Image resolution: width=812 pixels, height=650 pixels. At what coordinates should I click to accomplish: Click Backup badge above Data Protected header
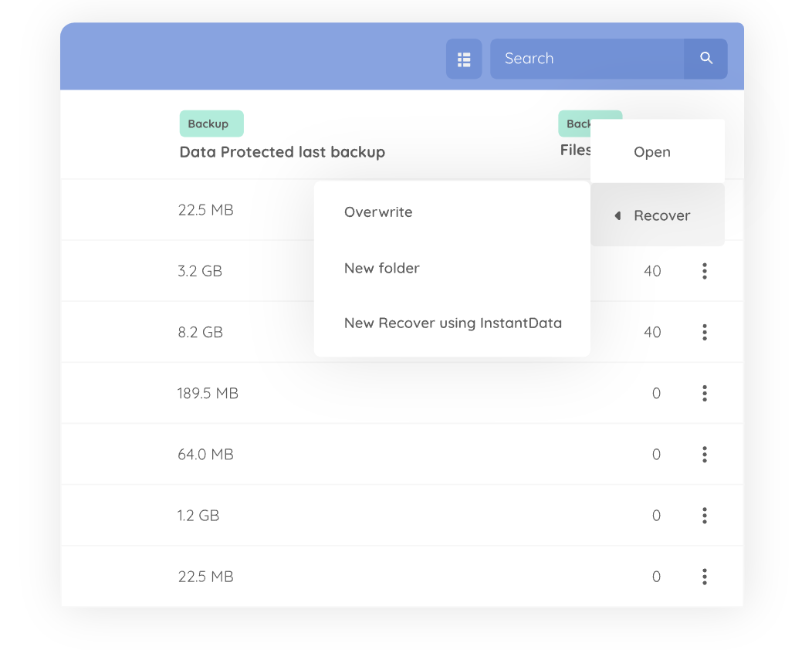pyautogui.click(x=211, y=124)
